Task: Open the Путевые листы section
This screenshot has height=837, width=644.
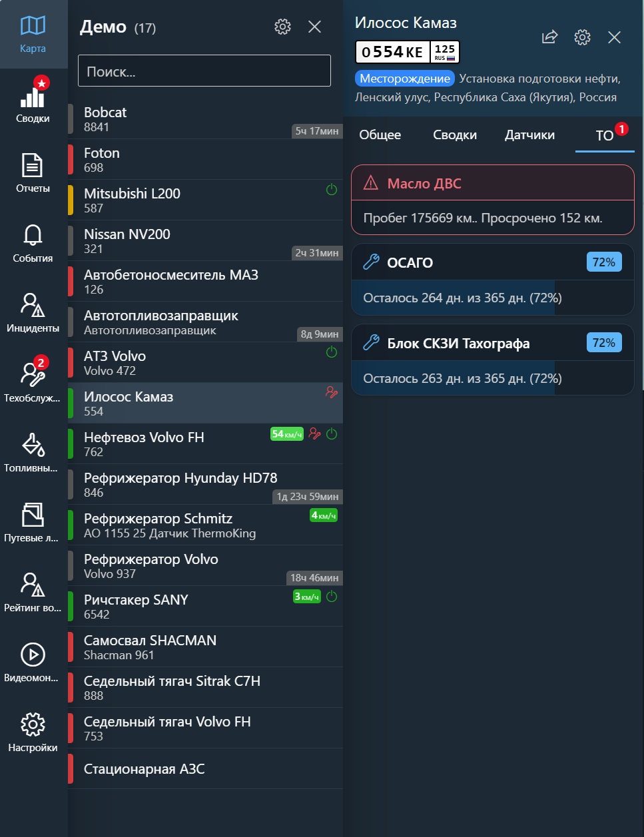Action: (33, 521)
